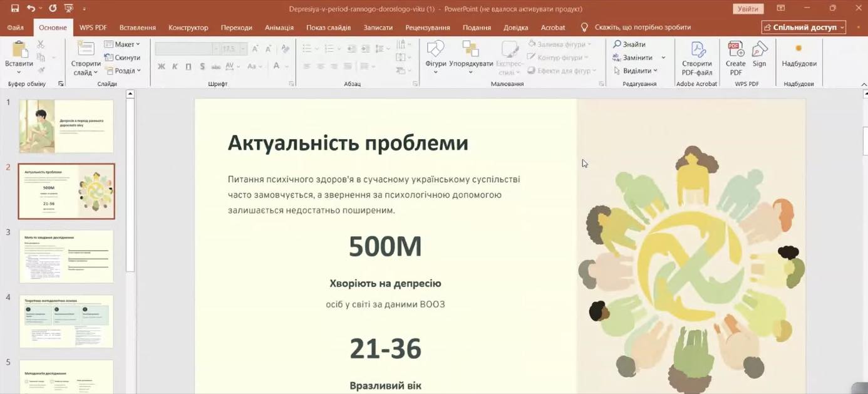The width and height of the screenshot is (868, 394).
Task: Select slide 3 thumbnail in the panel
Action: click(66, 256)
